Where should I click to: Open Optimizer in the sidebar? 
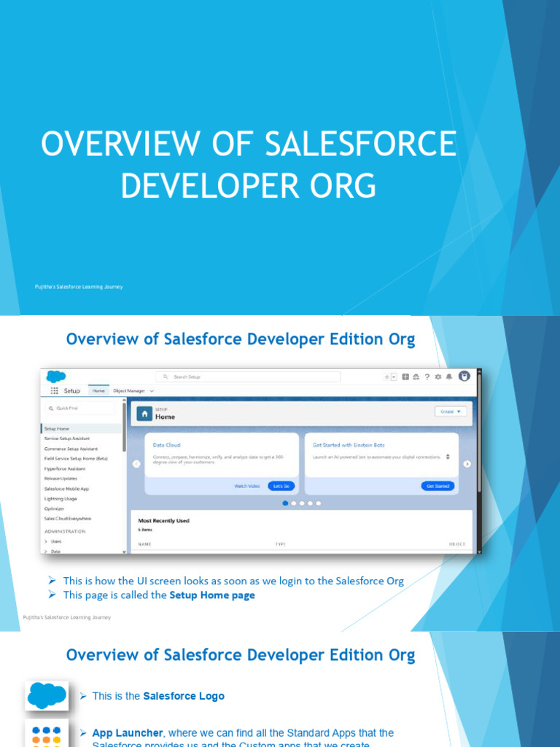[54, 508]
